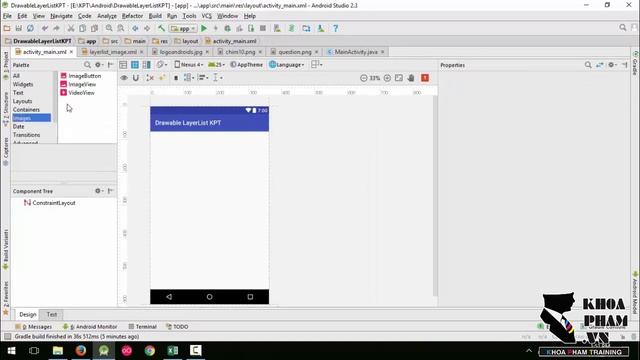
Task: Open the Align dropdown in the constraint toolbar
Action: coord(203,78)
